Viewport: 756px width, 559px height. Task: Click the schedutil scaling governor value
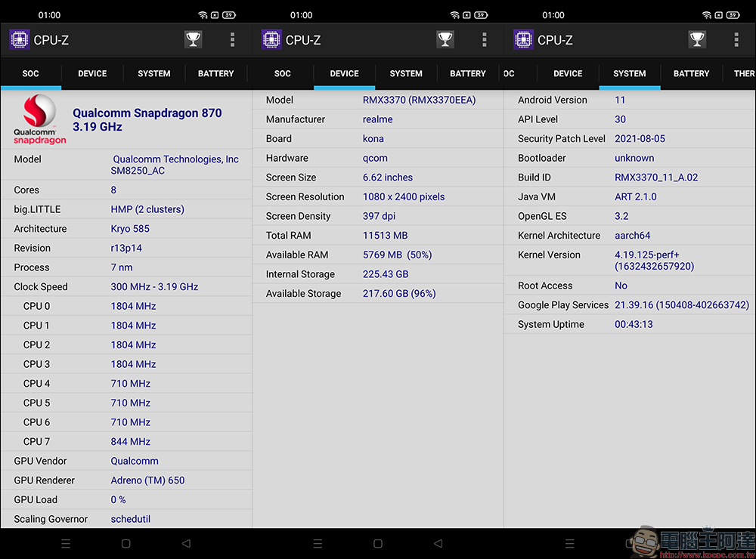coord(131,519)
